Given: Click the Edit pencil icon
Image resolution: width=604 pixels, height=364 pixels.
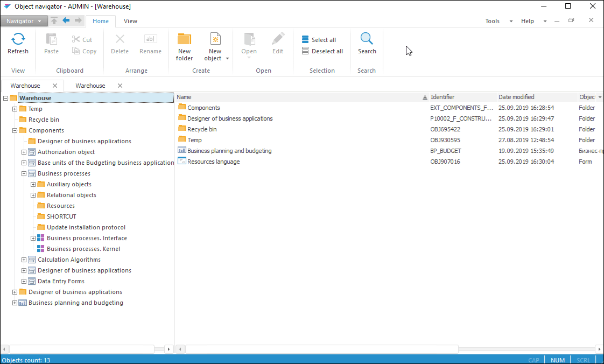Looking at the screenshot, I should [278, 39].
